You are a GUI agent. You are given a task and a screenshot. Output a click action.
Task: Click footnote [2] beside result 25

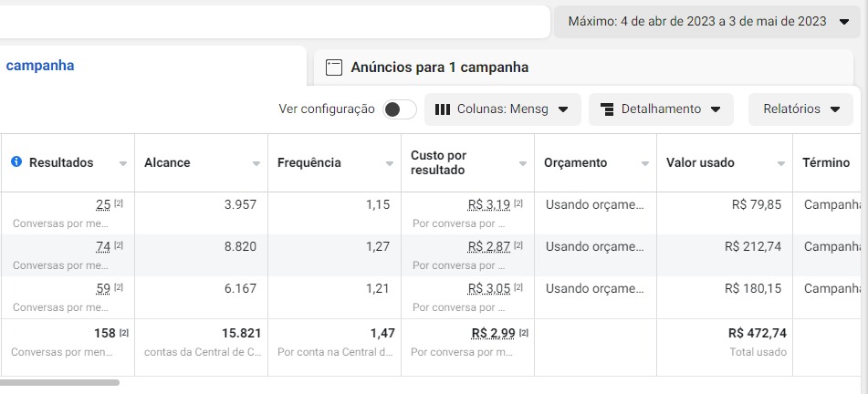[119, 203]
